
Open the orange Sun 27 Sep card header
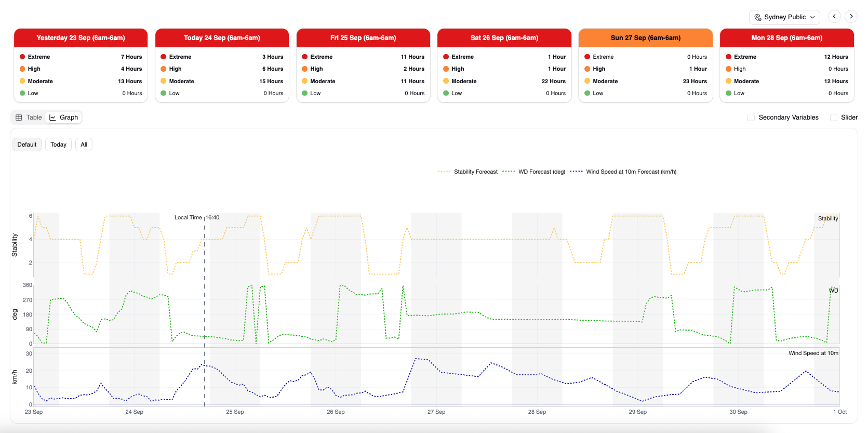[646, 38]
